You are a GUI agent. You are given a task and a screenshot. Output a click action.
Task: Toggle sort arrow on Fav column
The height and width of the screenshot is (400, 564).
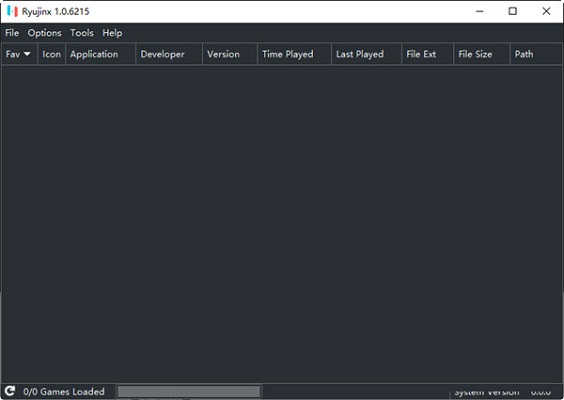(27, 54)
